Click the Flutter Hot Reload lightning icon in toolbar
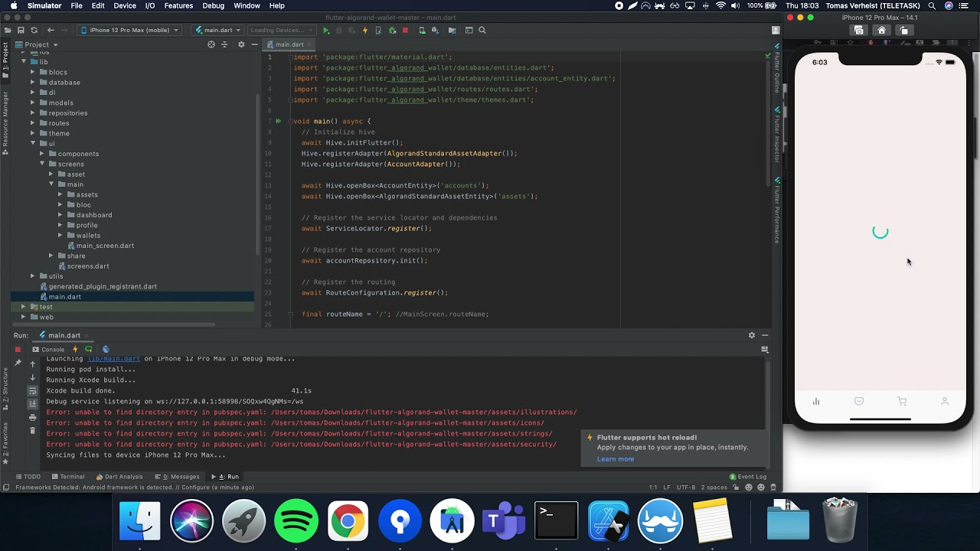The width and height of the screenshot is (980, 551). 365,31
